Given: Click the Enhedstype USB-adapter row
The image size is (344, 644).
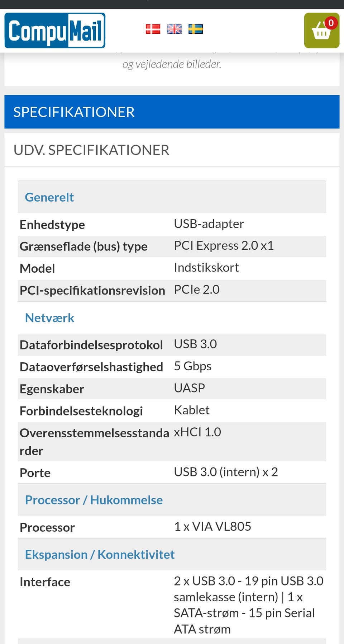Looking at the screenshot, I should 172,225.
